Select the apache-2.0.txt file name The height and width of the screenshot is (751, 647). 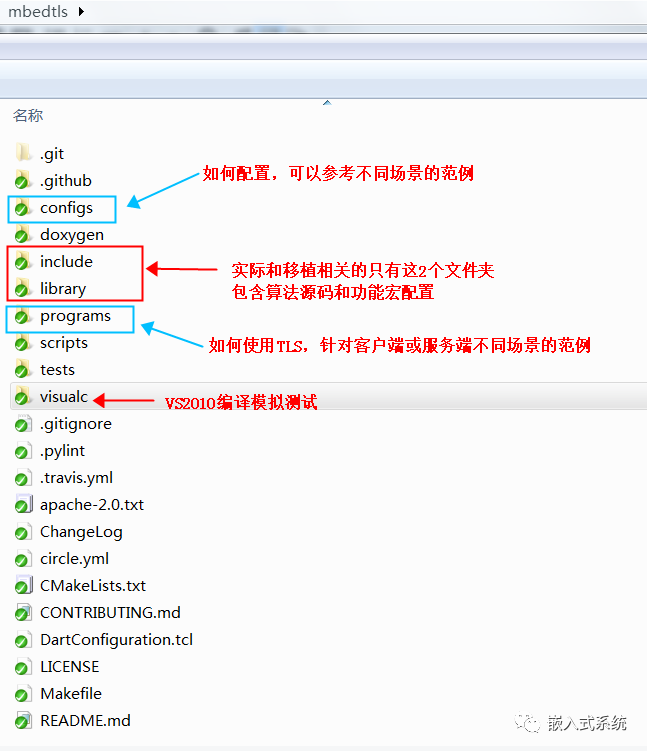pyautogui.click(x=92, y=505)
